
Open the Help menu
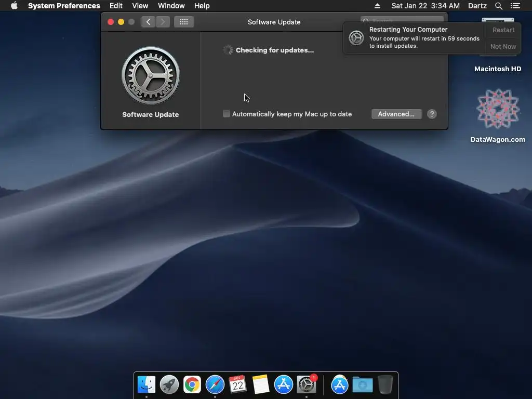point(202,6)
